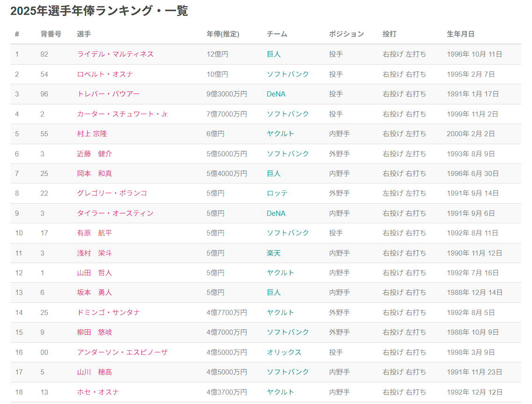Click the ロベルト・オスナ player link
Viewport: 532px width, 404px height.
click(x=105, y=74)
